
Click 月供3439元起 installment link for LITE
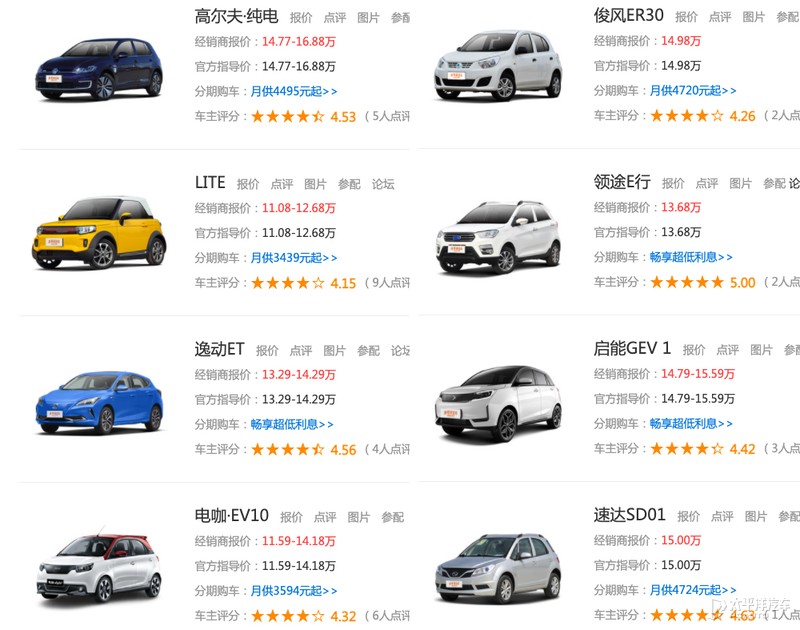pyautogui.click(x=294, y=258)
